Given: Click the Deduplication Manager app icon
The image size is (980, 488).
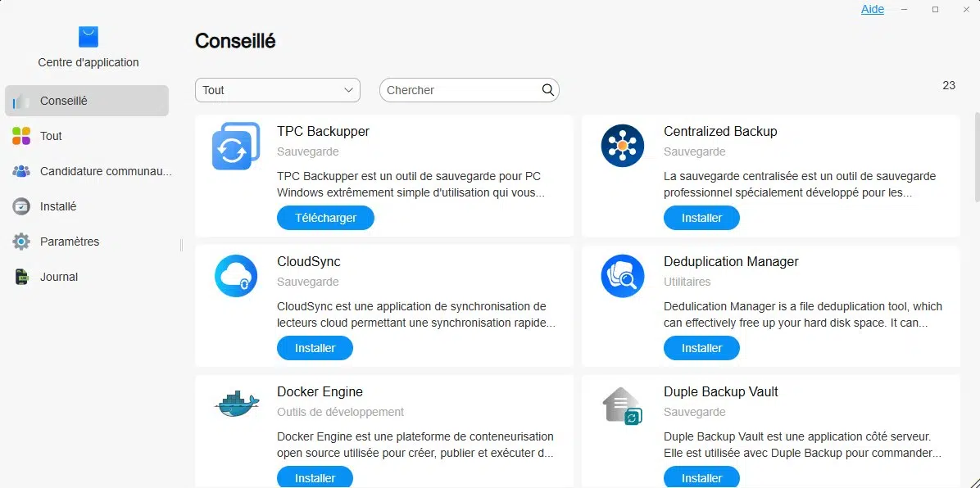Looking at the screenshot, I should point(623,276).
